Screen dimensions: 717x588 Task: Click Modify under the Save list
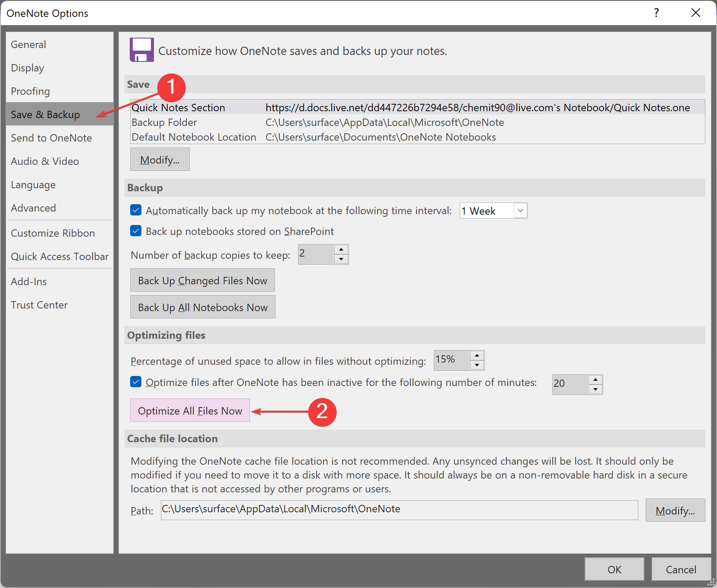coord(160,160)
